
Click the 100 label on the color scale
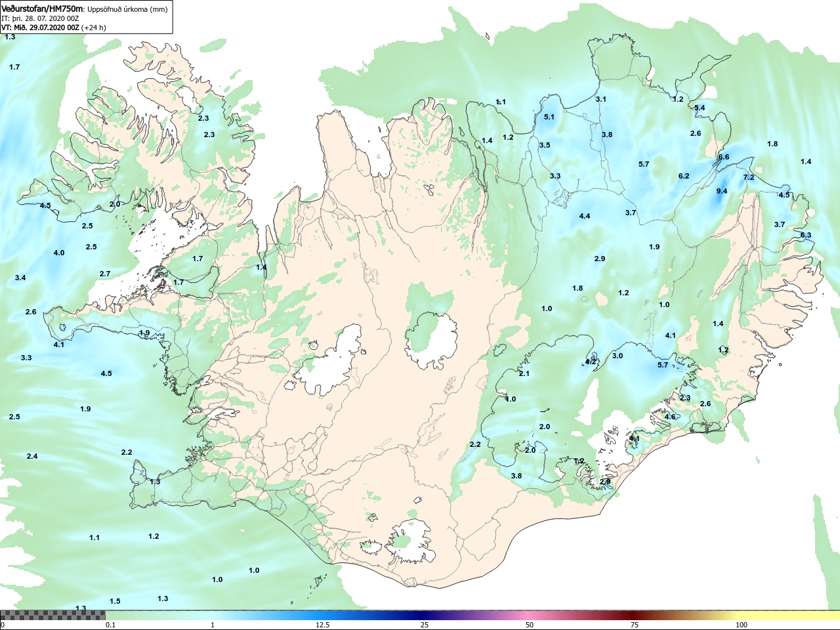742,625
